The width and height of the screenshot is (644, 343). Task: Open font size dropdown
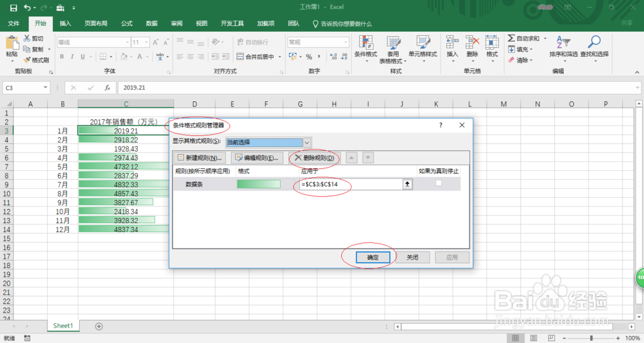pyautogui.click(x=147, y=43)
